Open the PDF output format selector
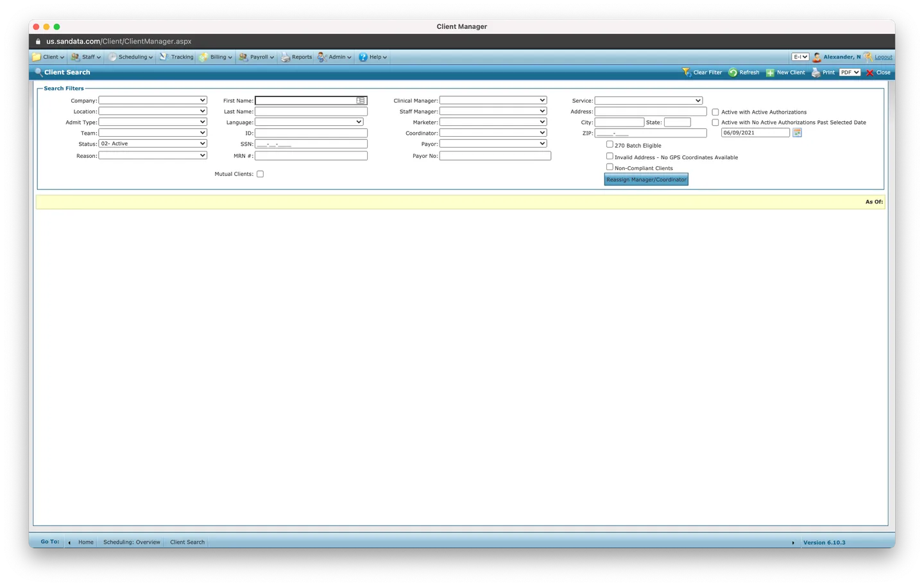This screenshot has width=924, height=586. coord(849,72)
